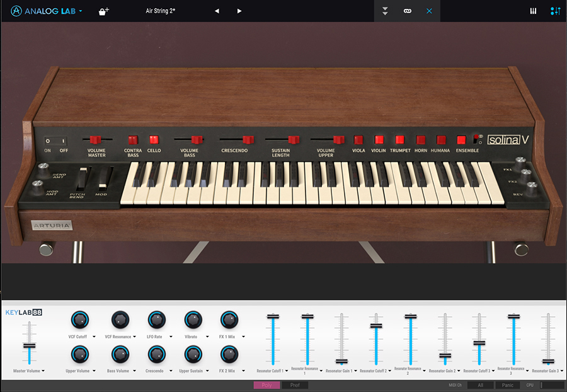Click the Volume Upper red slider cap
567x392 pixels.
(x=339, y=139)
